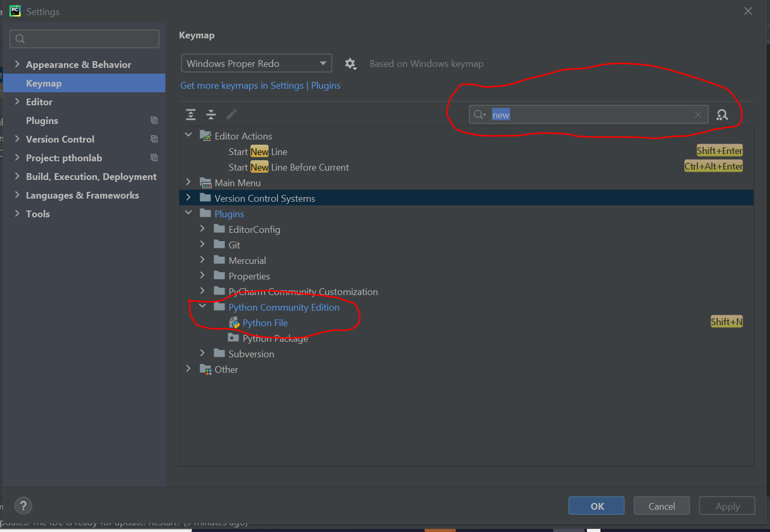Expand the Subversion folder
Viewport: 770px width, 532px height.
coord(203,353)
